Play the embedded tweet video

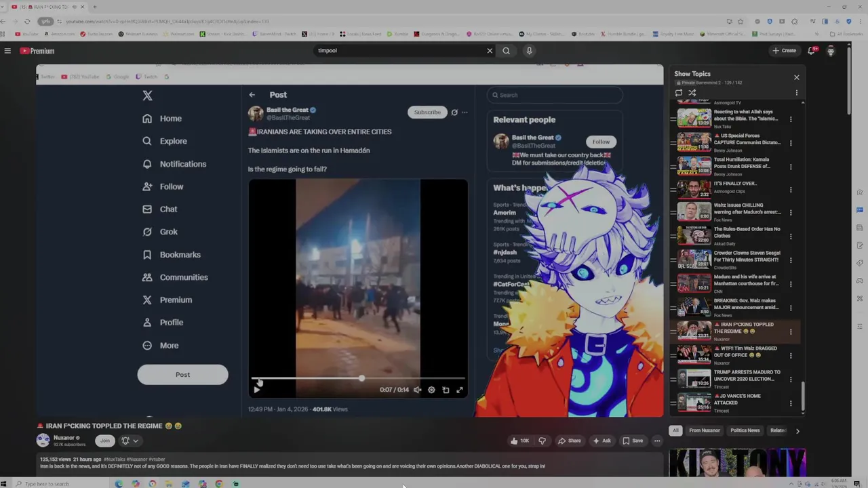pos(257,390)
